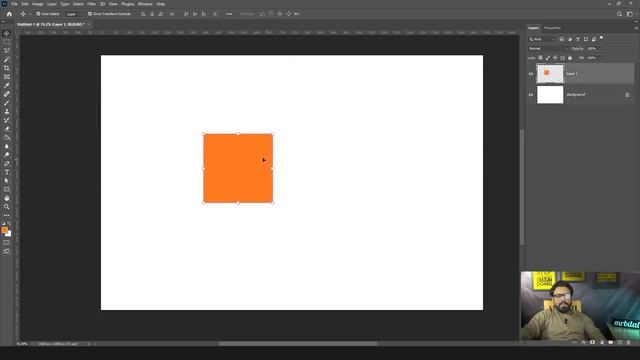Toggle the shape layer filter icon
Viewport: 640px width, 360px height.
point(586,39)
